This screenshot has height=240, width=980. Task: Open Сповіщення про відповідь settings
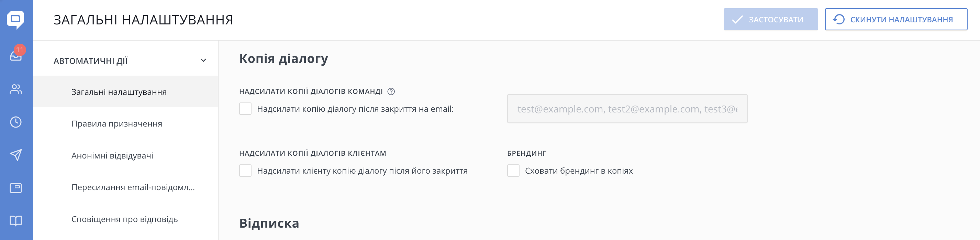pos(124,219)
